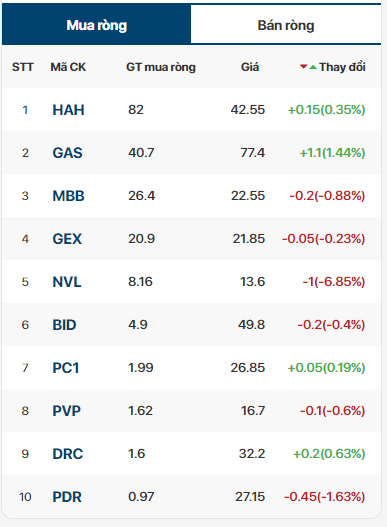Screen dimensions: 387x527
Task: Open the PVP stock code
Action: (67, 411)
